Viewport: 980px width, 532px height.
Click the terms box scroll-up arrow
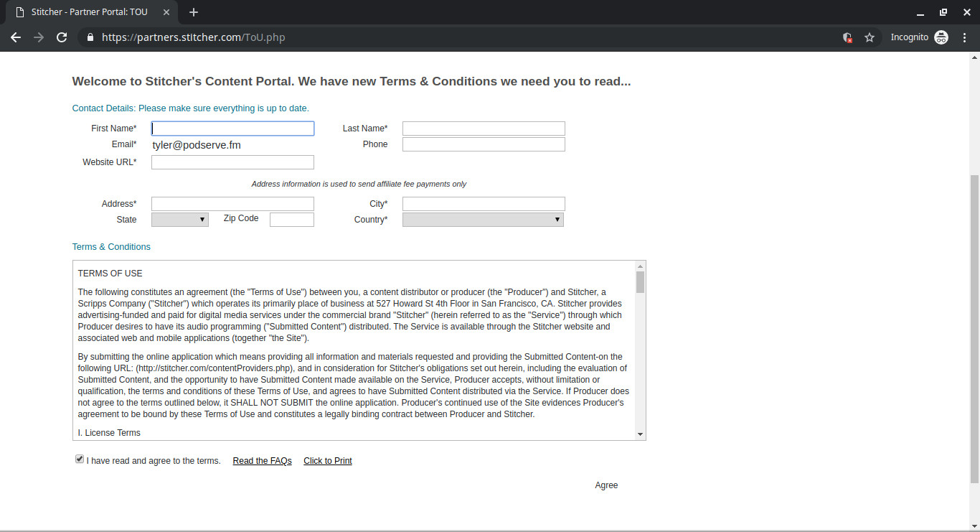(640, 266)
